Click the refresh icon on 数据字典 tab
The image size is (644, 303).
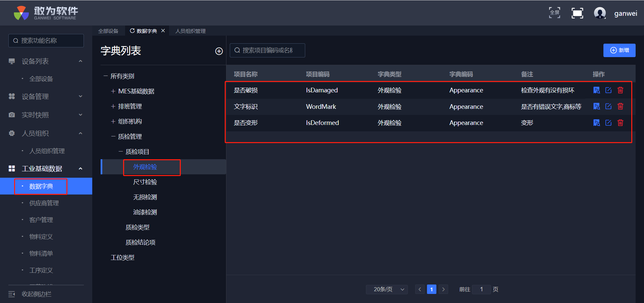132,31
